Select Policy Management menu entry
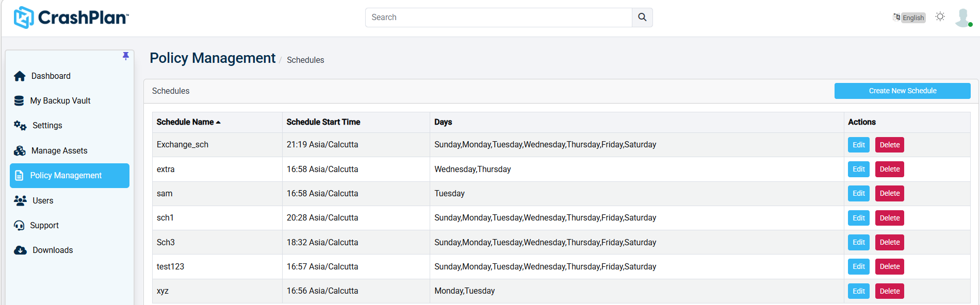This screenshot has height=305, width=980. click(70, 176)
